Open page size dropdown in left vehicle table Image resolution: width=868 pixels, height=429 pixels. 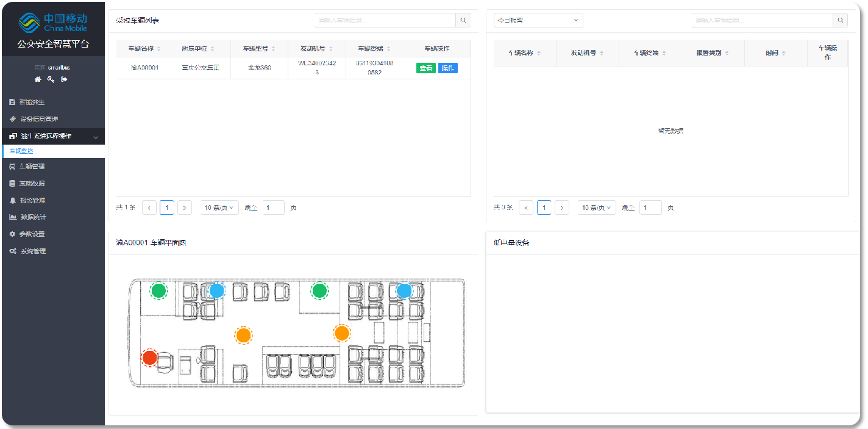pos(219,207)
